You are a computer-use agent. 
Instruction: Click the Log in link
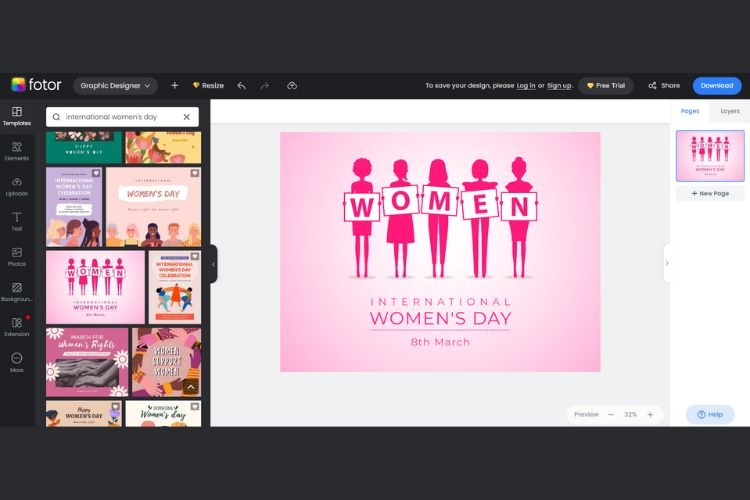(x=526, y=86)
